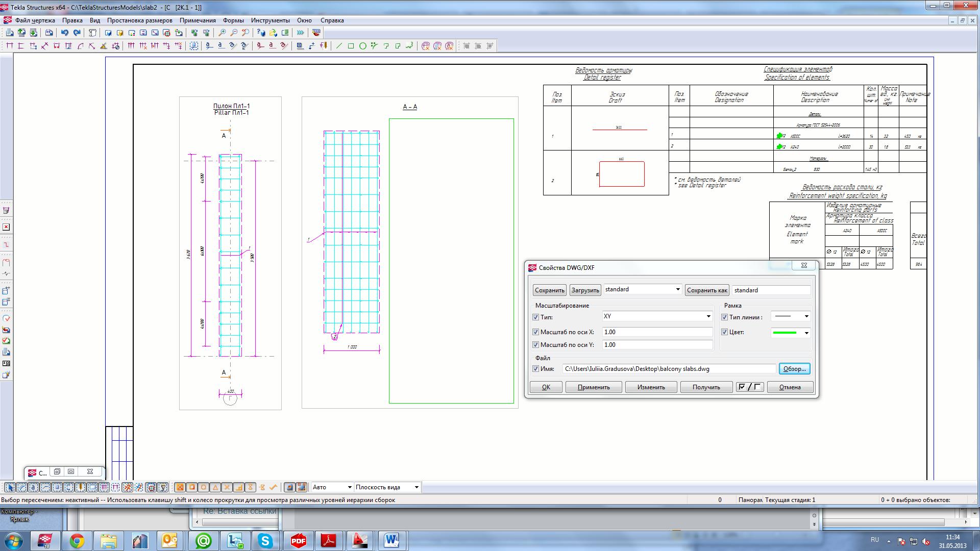The width and height of the screenshot is (980, 551).
Task: Open the Простановка размеров menu
Action: 139,20
